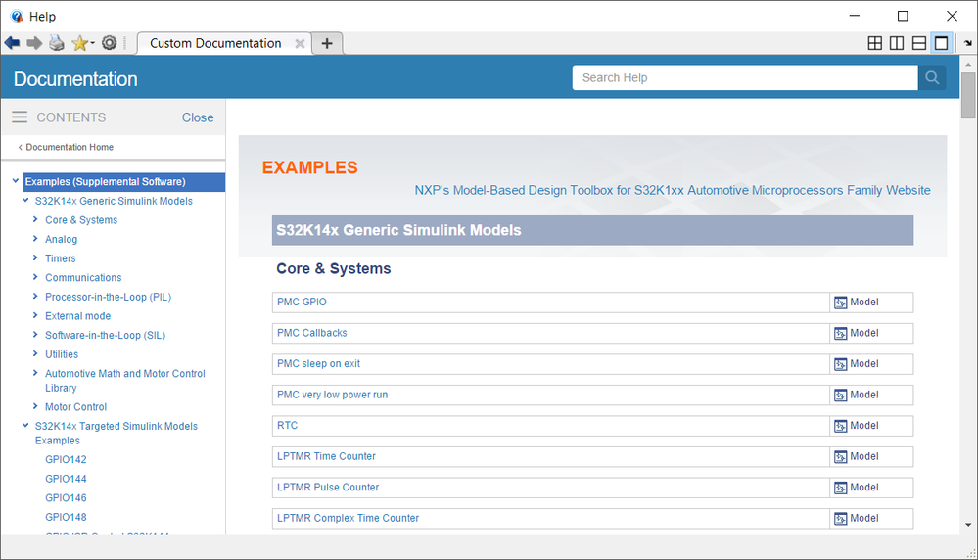
Task: Open the PMC GPIO example link
Action: [x=302, y=302]
